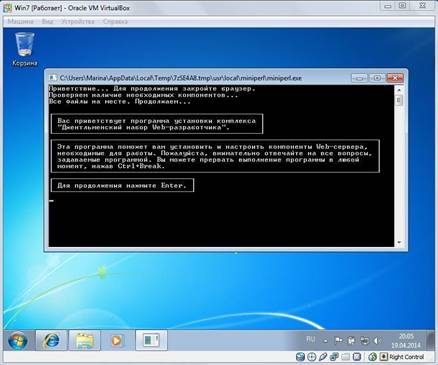Launch Windows Media Player from the taskbar

point(116,340)
